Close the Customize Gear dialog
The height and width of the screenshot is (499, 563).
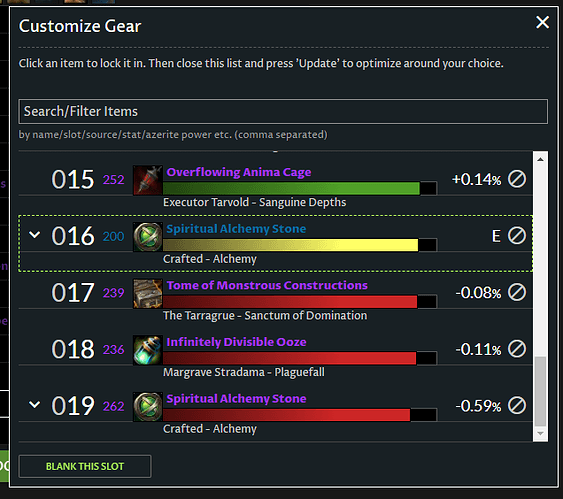click(542, 22)
